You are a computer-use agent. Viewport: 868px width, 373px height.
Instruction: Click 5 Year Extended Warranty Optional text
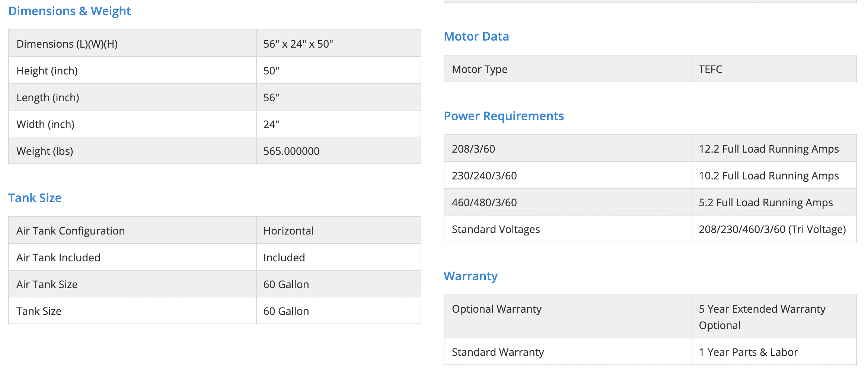(762, 317)
